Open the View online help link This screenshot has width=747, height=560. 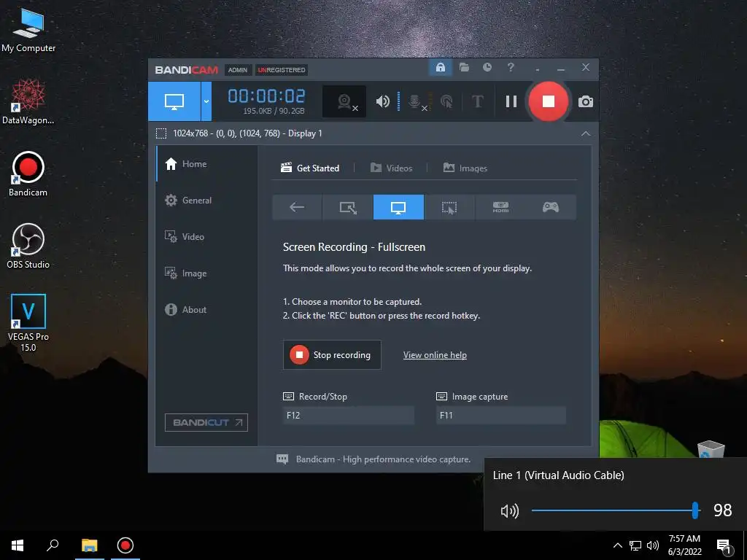point(435,355)
